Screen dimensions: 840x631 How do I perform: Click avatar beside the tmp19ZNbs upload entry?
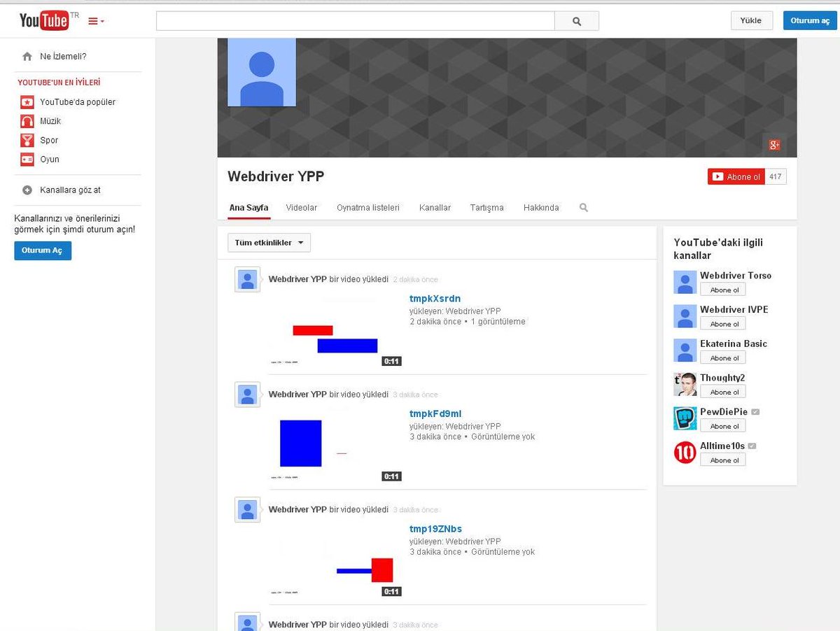pos(247,510)
